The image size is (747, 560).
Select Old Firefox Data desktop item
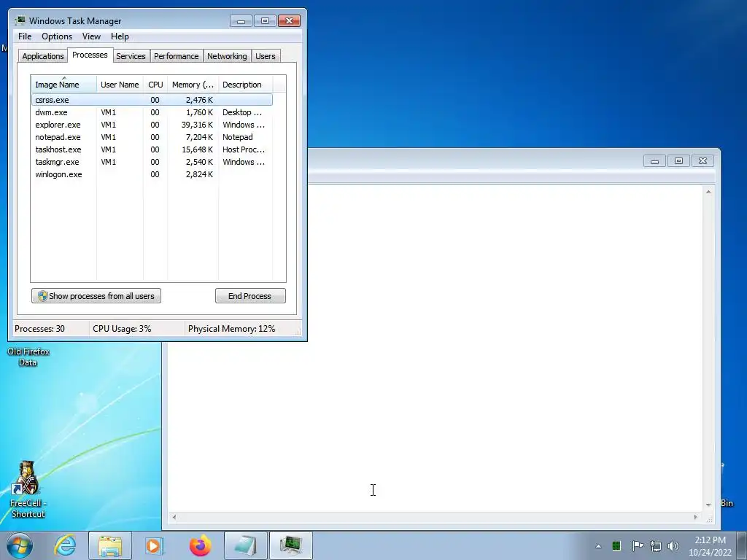point(28,357)
